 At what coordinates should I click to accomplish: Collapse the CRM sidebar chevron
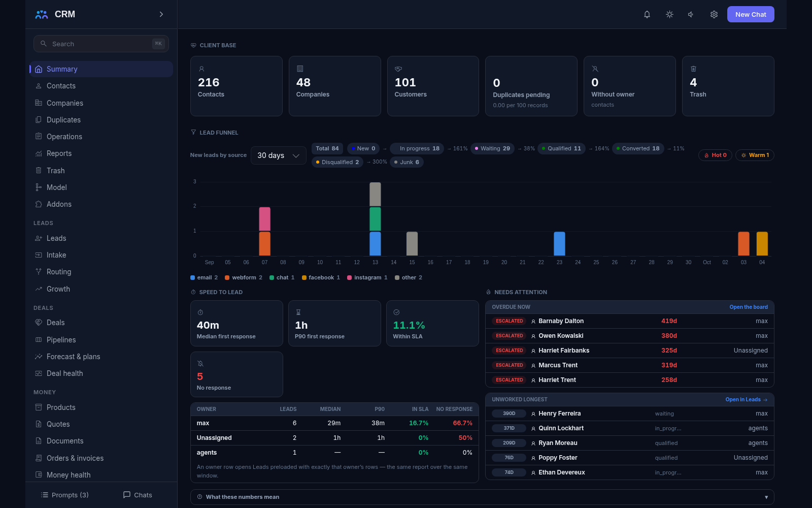pos(161,14)
